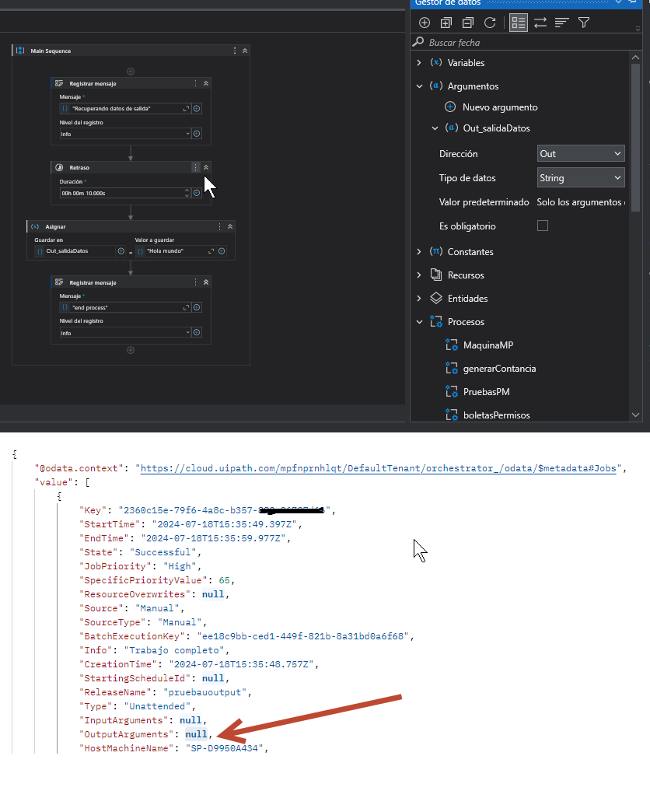Enable the "Es obligatorio" checkbox
The height and width of the screenshot is (812, 650).
(x=543, y=226)
